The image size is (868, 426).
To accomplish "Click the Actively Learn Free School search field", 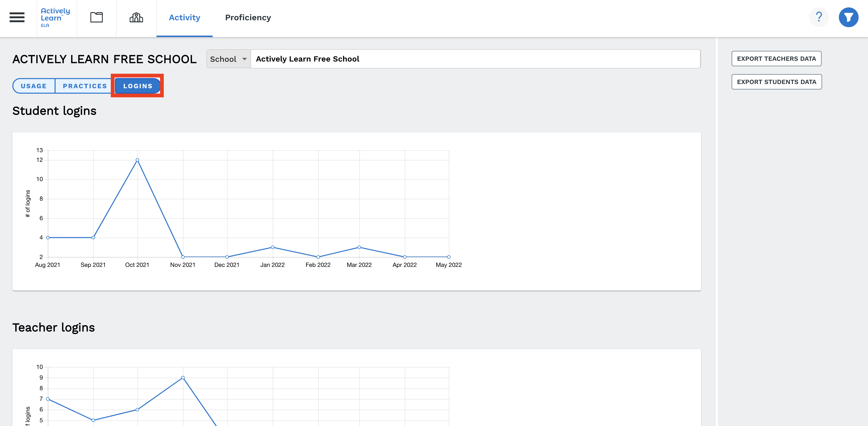I will [475, 59].
